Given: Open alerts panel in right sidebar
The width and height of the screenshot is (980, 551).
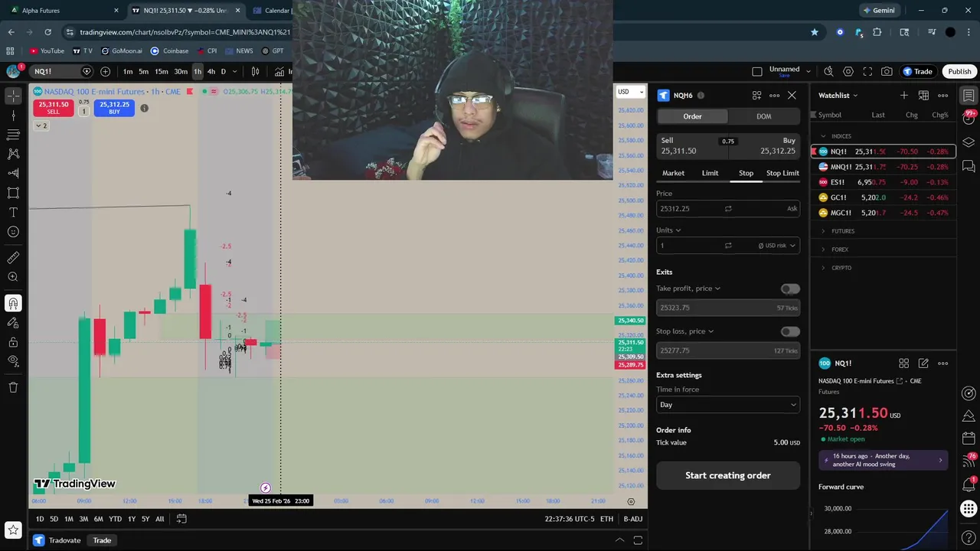Looking at the screenshot, I should click(x=969, y=119).
